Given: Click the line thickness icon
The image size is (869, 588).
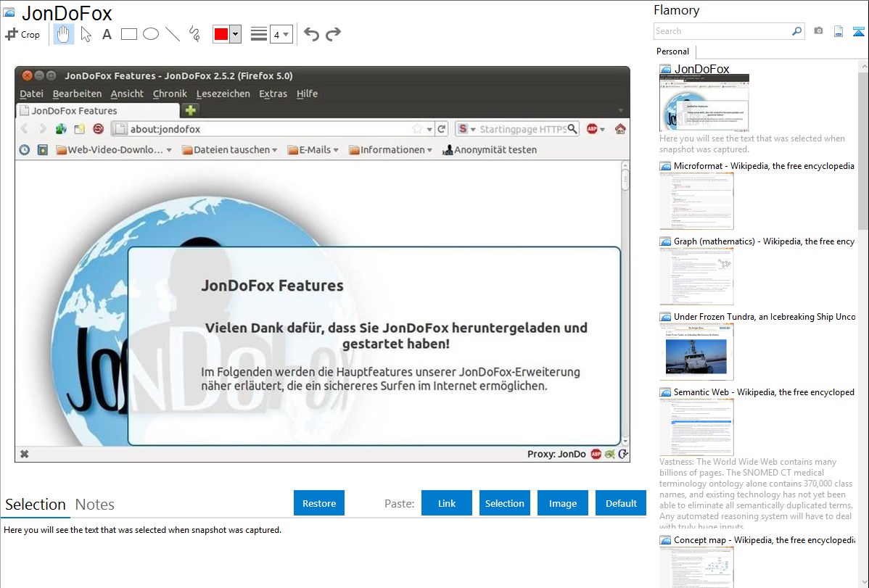Looking at the screenshot, I should [259, 34].
